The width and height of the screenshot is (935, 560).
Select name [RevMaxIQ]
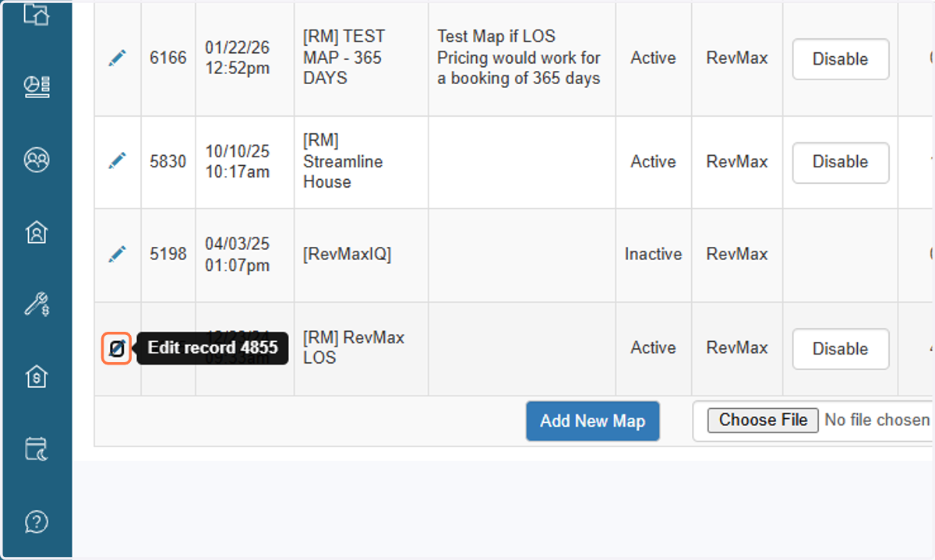tap(347, 254)
